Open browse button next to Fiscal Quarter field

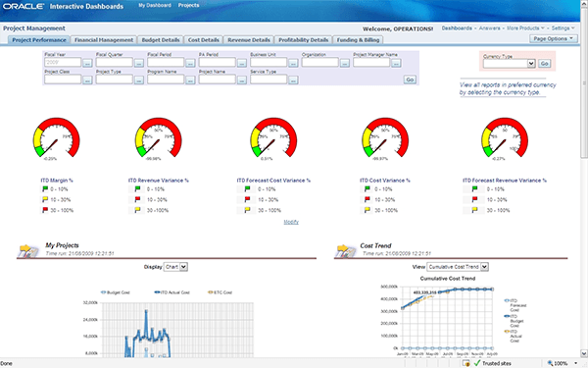pos(139,63)
